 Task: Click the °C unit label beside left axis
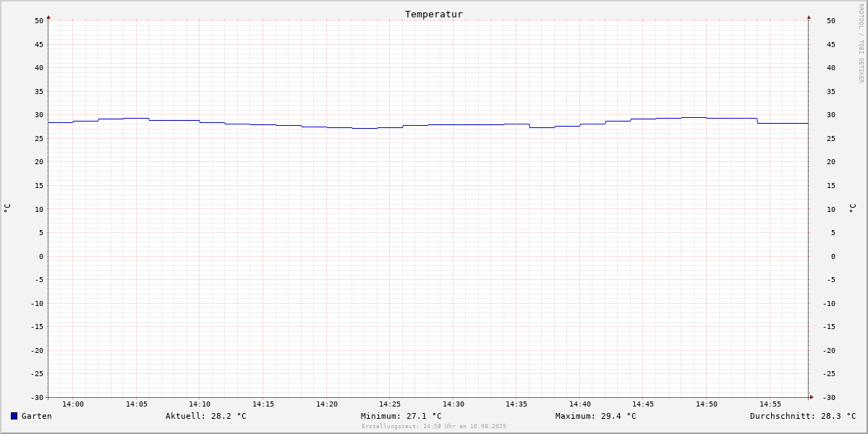point(7,208)
